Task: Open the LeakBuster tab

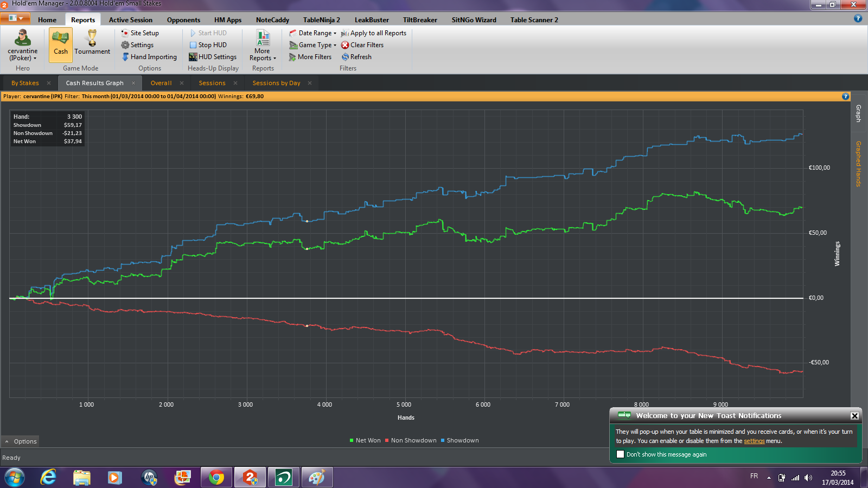Action: [x=372, y=20]
